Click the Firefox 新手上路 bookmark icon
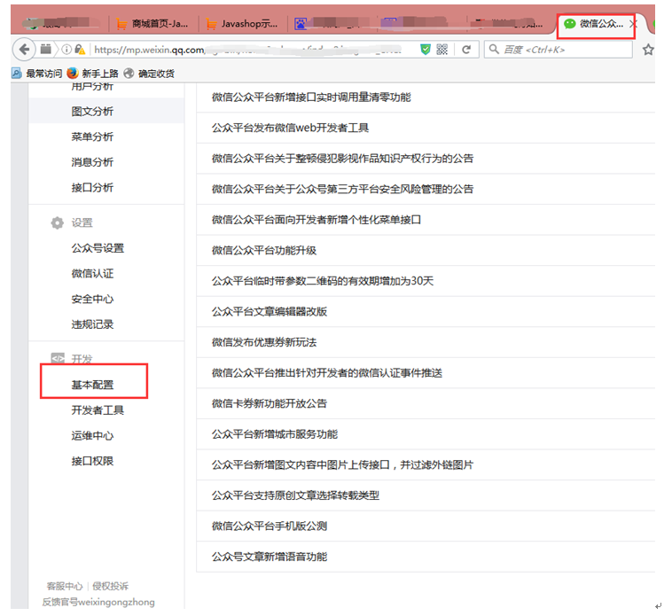This screenshot has width=672, height=616. coord(73,74)
